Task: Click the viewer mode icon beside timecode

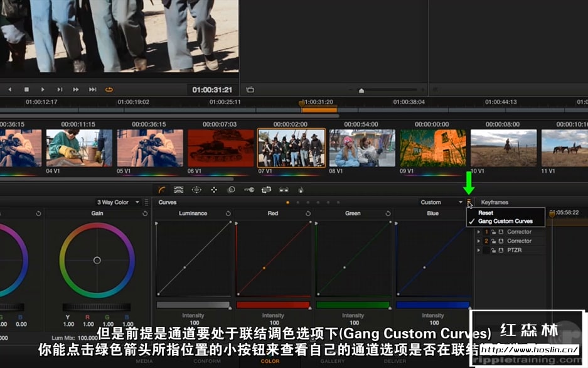Action: [x=250, y=90]
